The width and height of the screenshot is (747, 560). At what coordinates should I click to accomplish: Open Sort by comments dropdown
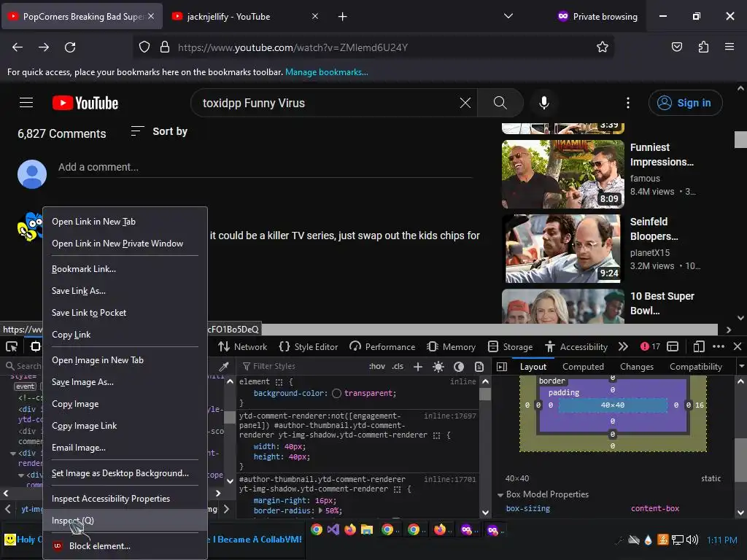159,131
